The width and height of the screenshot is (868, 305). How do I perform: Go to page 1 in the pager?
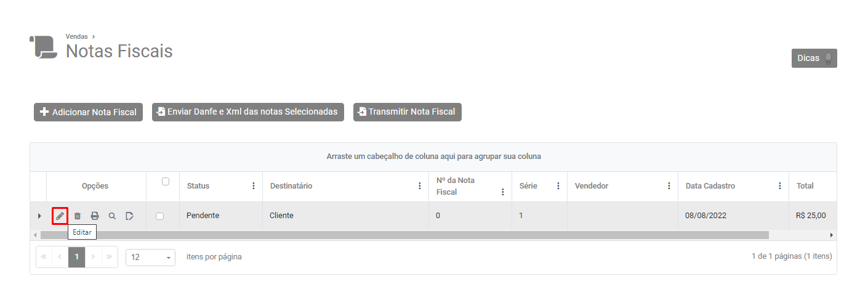[77, 257]
